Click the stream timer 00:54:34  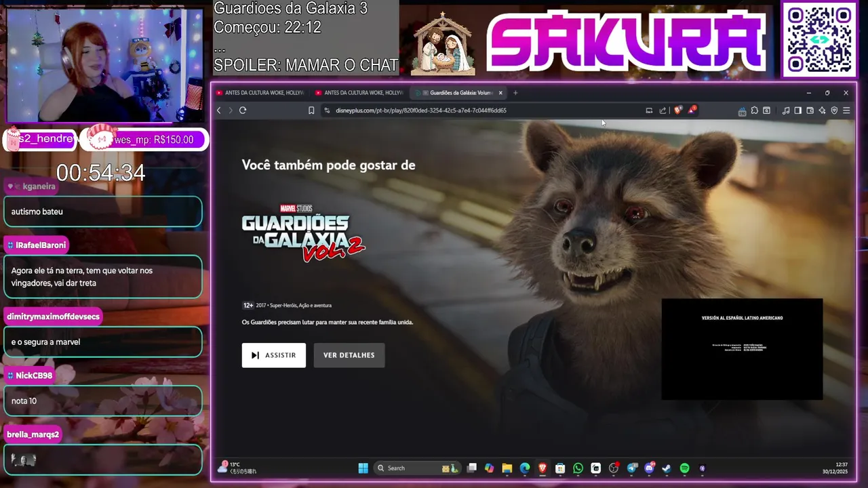coord(100,173)
